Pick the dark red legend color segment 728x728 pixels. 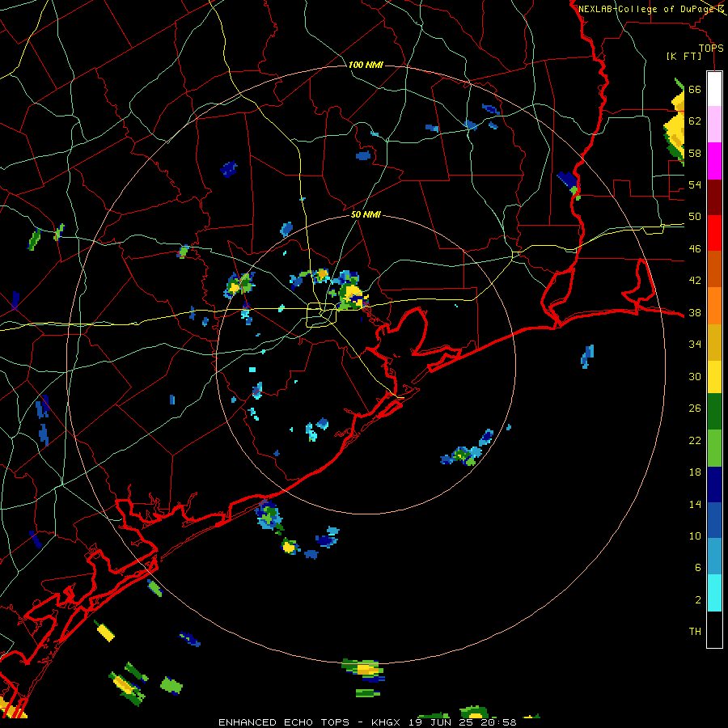tap(714, 197)
